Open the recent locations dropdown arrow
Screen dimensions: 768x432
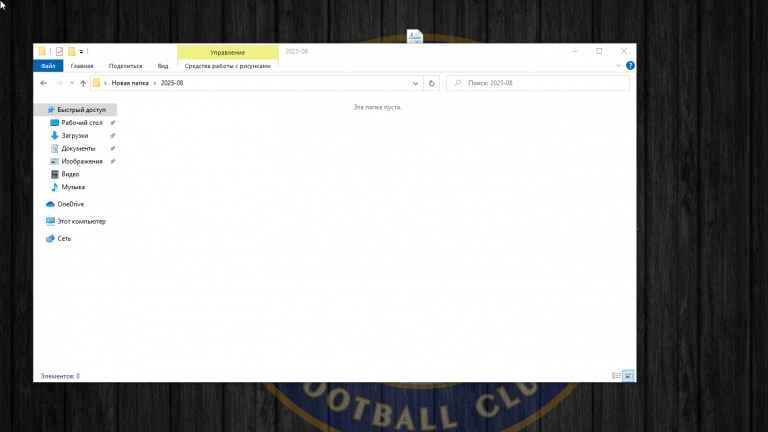72,83
